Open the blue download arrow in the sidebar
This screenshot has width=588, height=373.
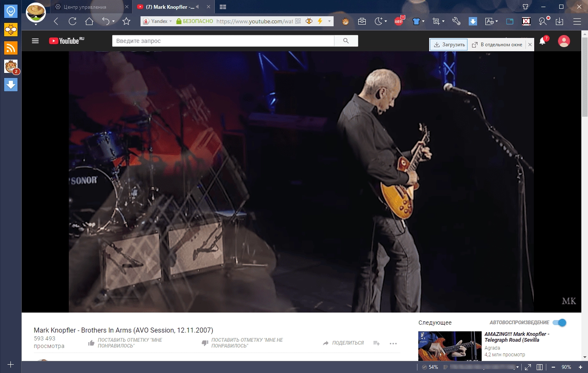11,85
